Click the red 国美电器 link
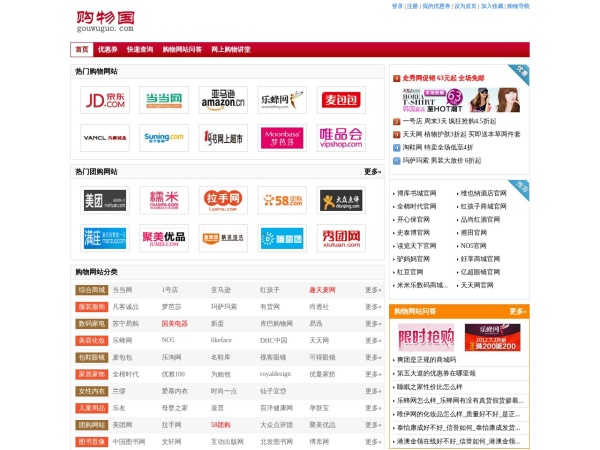This screenshot has height=450, width=600. click(x=174, y=324)
